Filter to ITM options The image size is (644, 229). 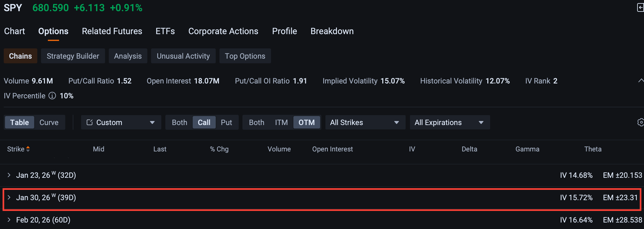281,122
